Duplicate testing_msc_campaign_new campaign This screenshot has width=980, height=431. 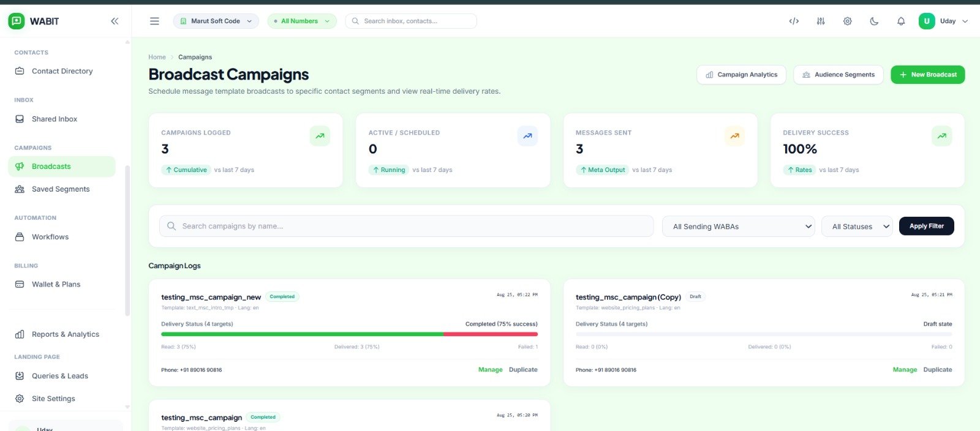pos(523,370)
